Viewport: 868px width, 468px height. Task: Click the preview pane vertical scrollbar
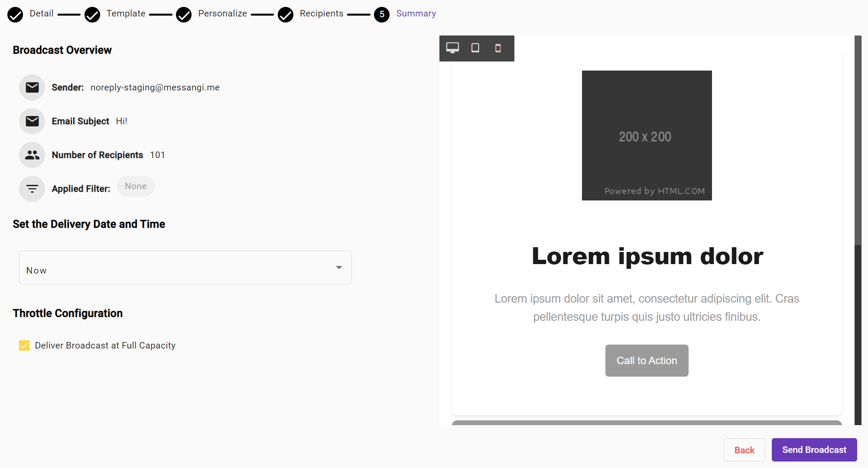pyautogui.click(x=858, y=141)
